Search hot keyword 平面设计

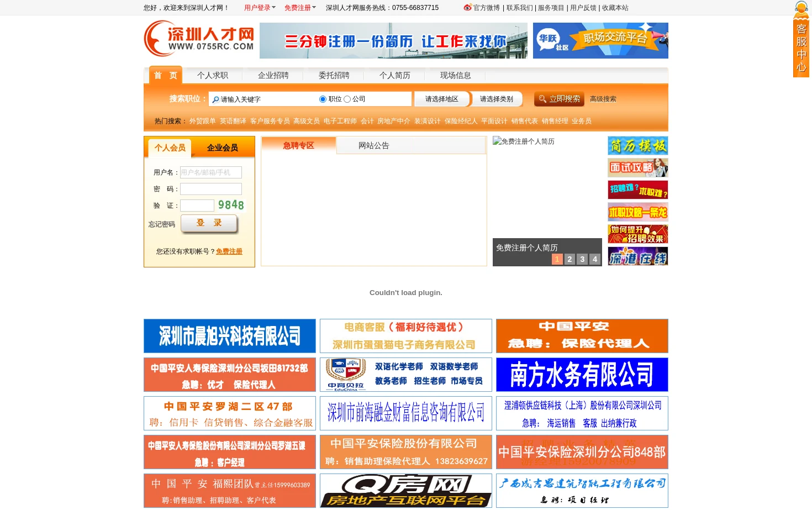[494, 121]
